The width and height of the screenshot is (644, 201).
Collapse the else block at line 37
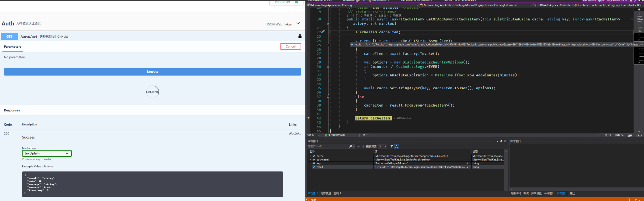[328, 97]
